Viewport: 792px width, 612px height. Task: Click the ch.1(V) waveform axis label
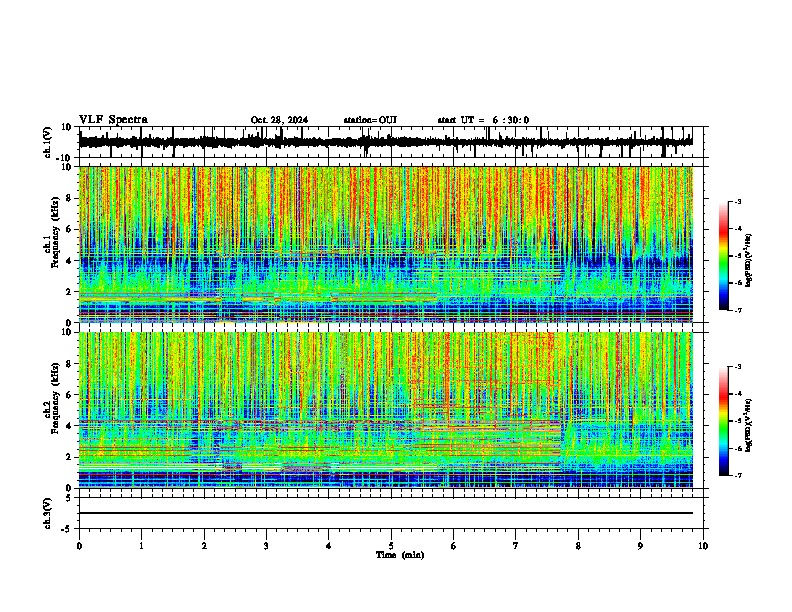48,142
